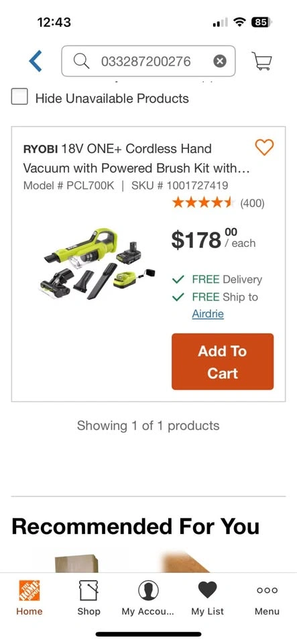Add the RYOBI vacuum to cart
Image resolution: width=297 pixels, height=644 pixels.
pyautogui.click(x=223, y=362)
